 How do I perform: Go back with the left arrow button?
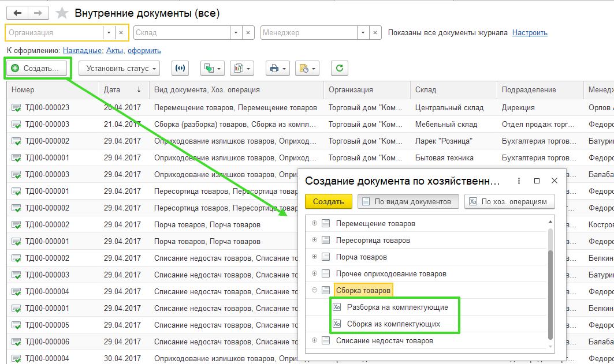tap(17, 13)
